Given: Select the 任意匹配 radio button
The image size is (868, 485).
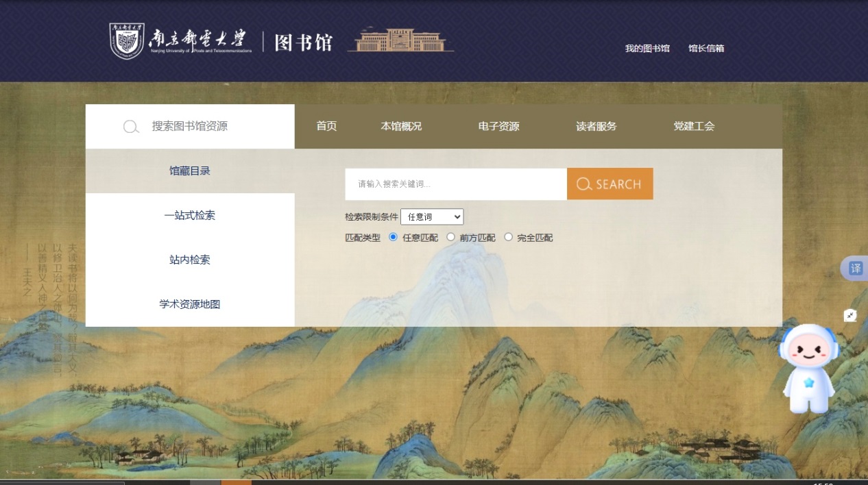Looking at the screenshot, I should [x=393, y=237].
